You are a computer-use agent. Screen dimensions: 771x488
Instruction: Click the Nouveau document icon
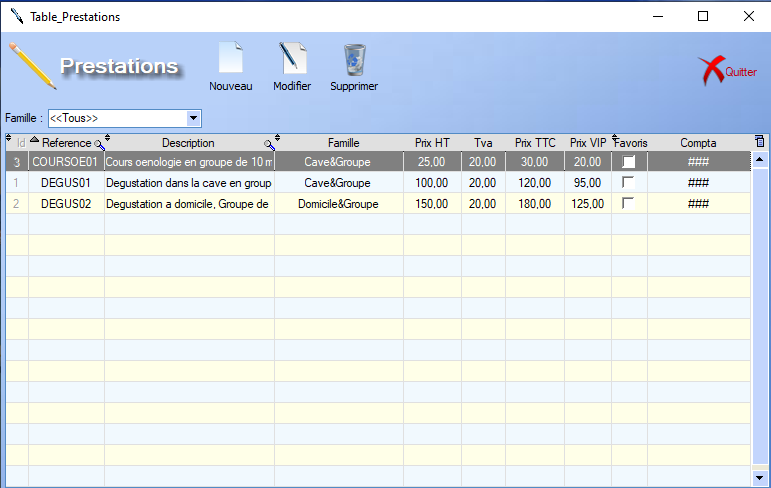tap(230, 59)
